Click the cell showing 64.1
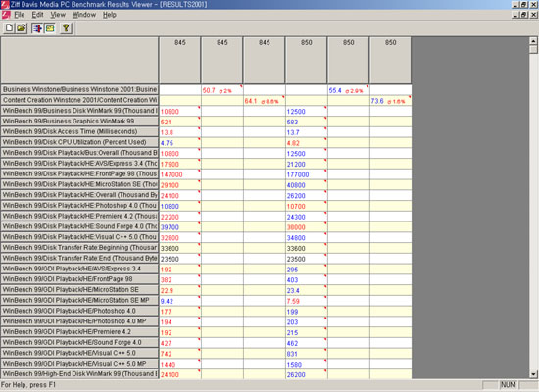The height and width of the screenshot is (392, 539). pos(264,101)
